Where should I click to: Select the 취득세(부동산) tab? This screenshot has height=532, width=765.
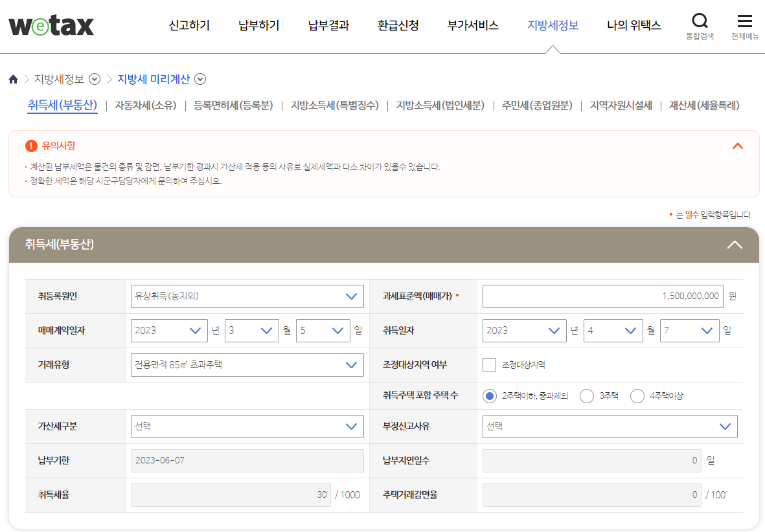pyautogui.click(x=62, y=105)
